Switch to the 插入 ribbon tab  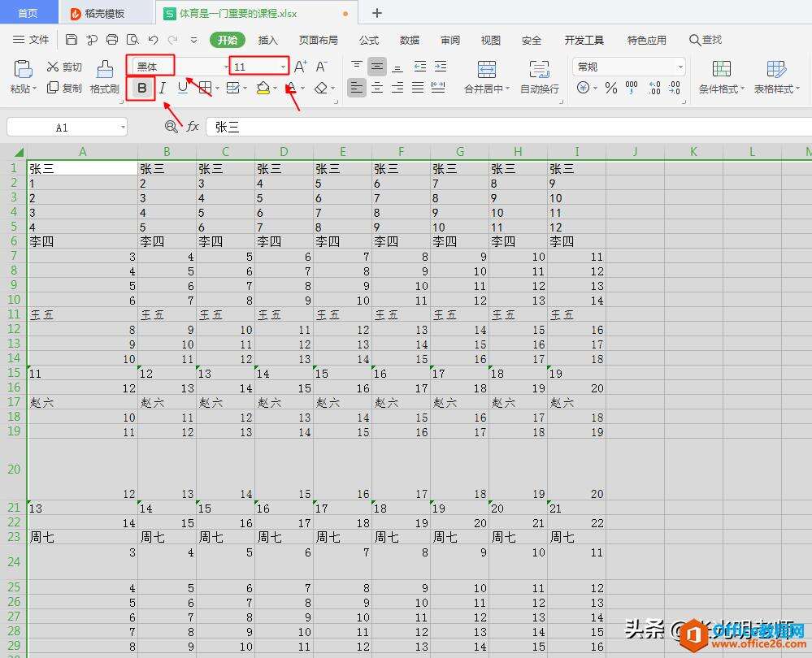267,40
